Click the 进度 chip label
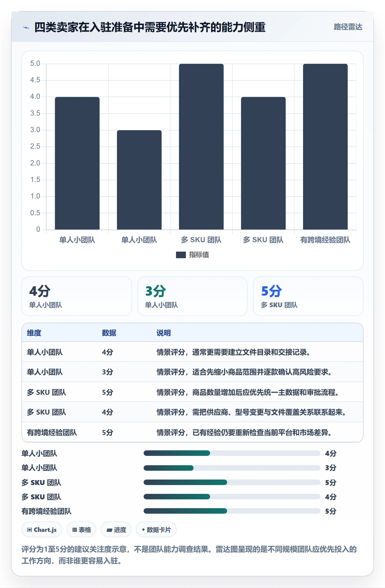This screenshot has height=588, width=385. tap(120, 530)
